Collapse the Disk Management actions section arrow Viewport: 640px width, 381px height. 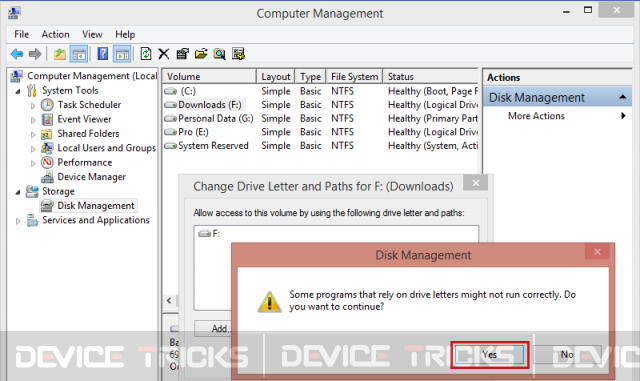tap(622, 97)
